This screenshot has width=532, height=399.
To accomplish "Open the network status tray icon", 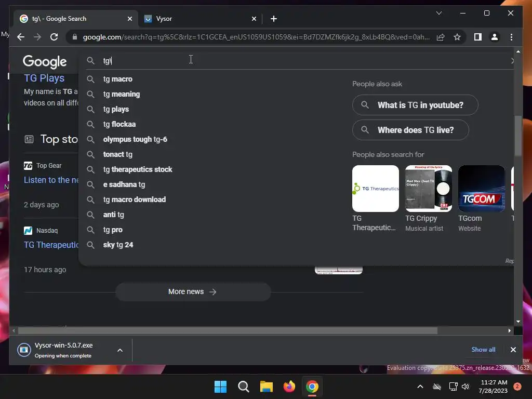I will coord(453,387).
